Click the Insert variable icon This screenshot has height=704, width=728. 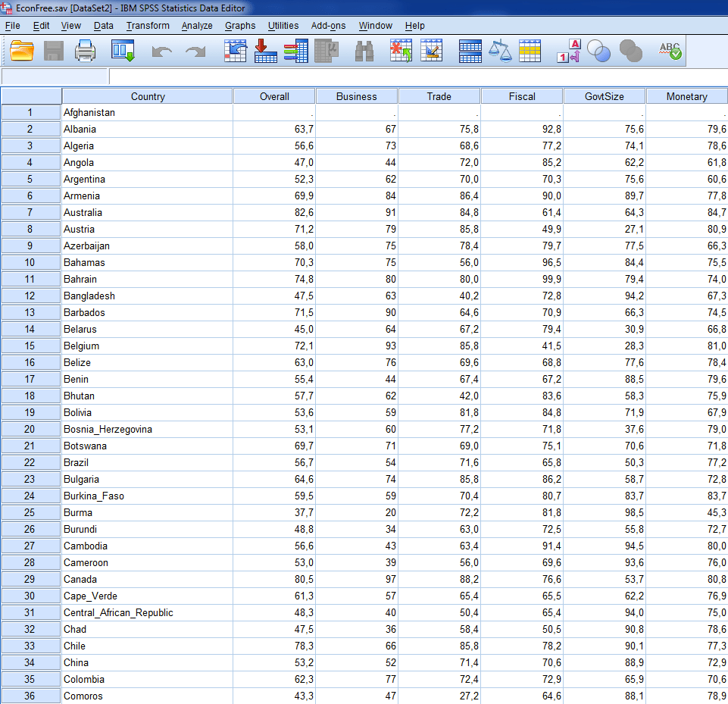coord(431,51)
